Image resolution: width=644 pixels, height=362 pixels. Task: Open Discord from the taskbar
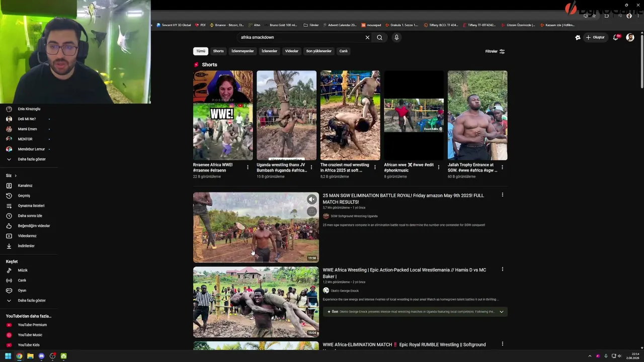[41, 356]
